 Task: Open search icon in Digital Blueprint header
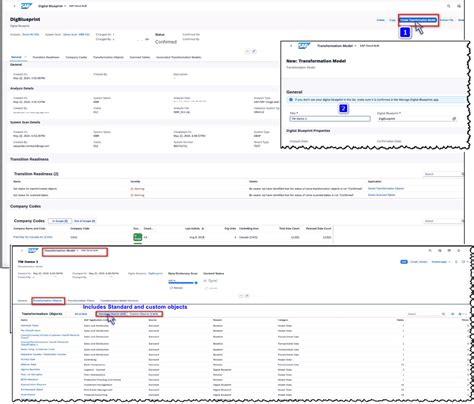pyautogui.click(x=449, y=6)
